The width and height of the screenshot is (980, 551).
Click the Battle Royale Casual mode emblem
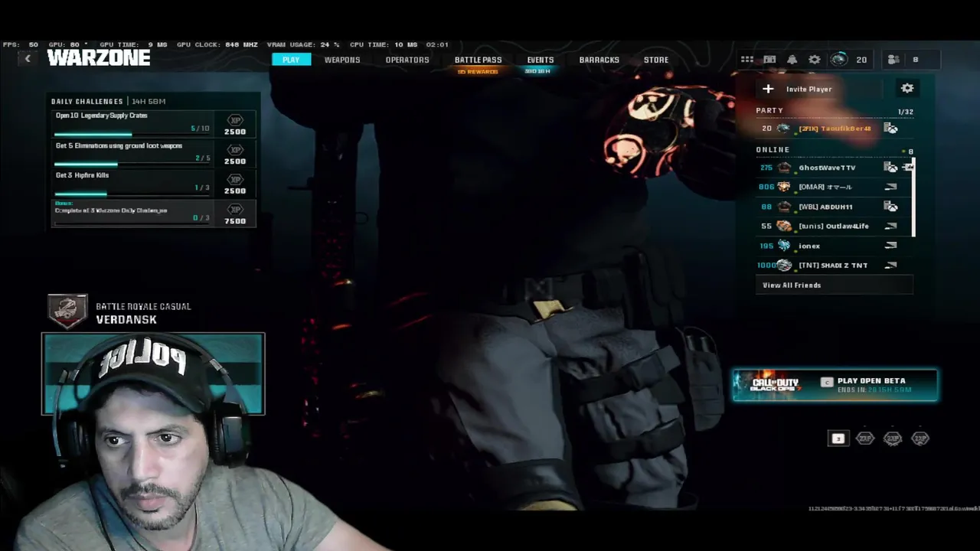(67, 312)
